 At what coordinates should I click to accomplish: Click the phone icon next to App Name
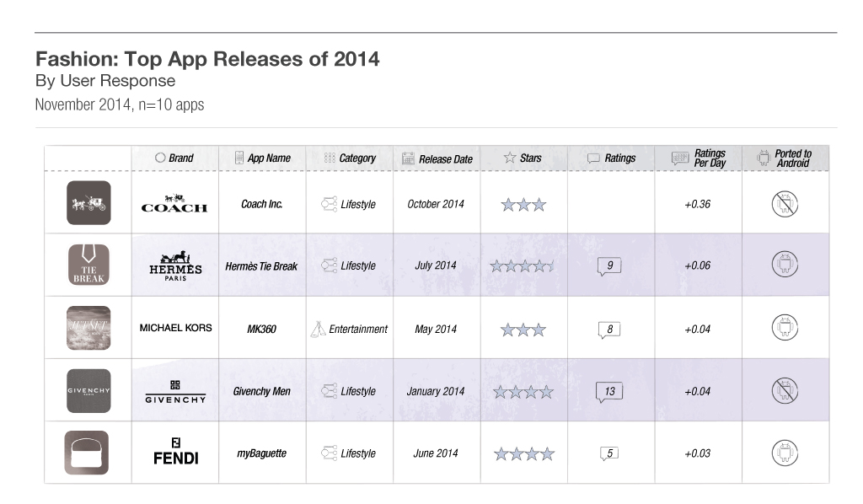click(x=239, y=158)
